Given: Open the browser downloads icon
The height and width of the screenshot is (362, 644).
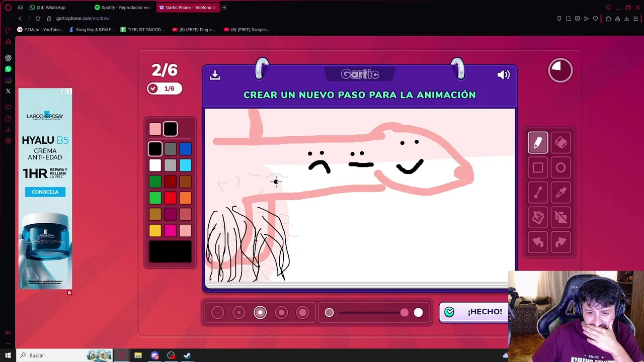Looking at the screenshot, I should point(626,19).
